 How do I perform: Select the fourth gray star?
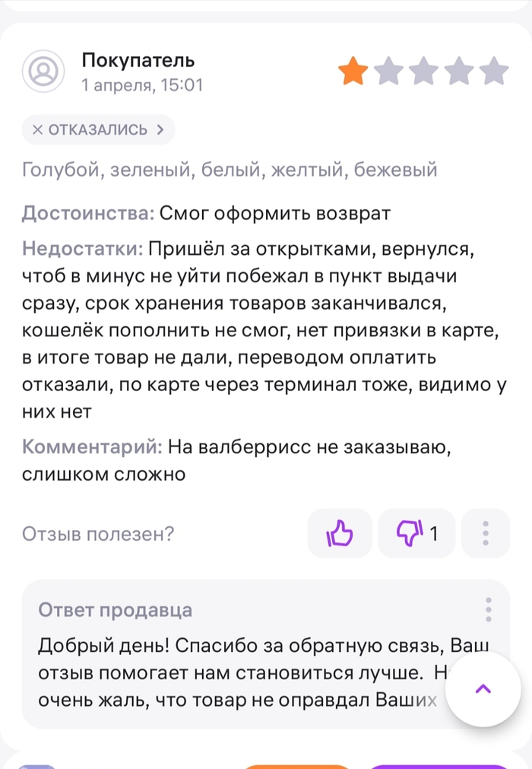459,71
